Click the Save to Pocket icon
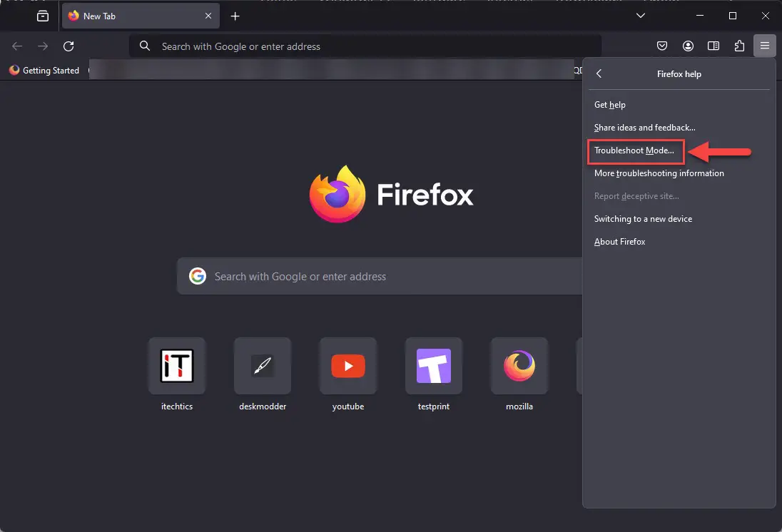Image resolution: width=782 pixels, height=532 pixels. click(x=661, y=46)
